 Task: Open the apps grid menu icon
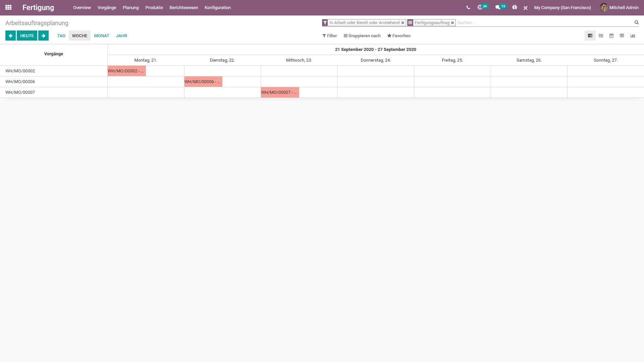click(8, 7)
